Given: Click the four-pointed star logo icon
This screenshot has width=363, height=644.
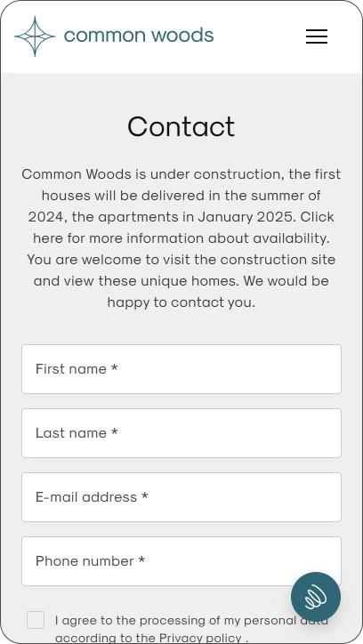Looking at the screenshot, I should click(35, 36).
